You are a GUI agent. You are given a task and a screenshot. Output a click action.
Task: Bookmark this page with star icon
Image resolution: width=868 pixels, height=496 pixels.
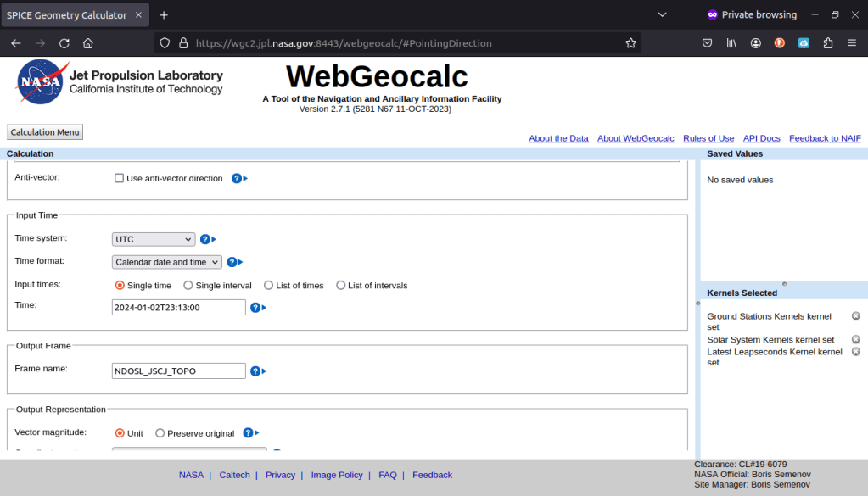630,42
